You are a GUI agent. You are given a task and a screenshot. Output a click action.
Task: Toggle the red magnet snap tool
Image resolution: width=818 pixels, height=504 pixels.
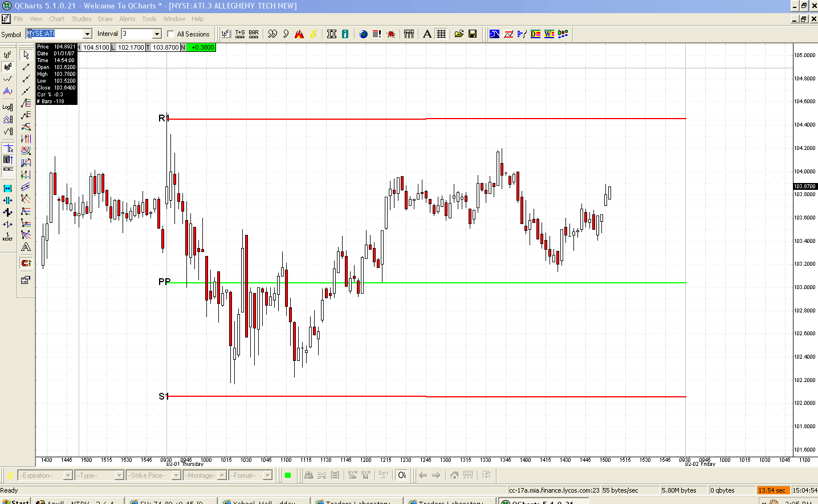point(26,263)
